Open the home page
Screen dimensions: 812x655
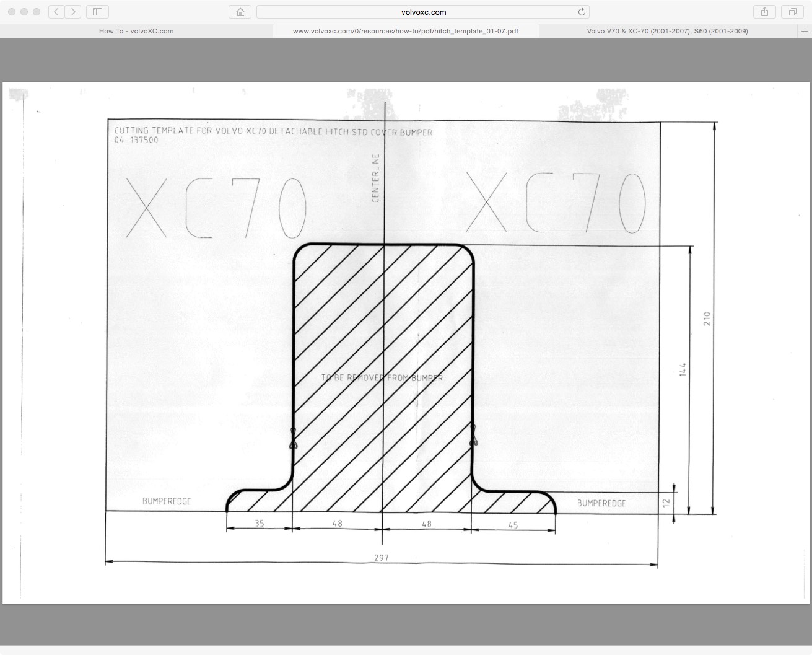pyautogui.click(x=240, y=11)
